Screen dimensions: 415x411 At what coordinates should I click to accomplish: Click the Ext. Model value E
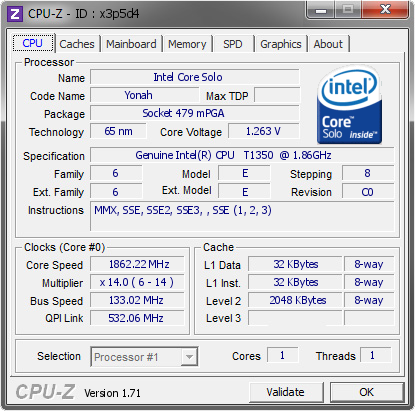[244, 192]
